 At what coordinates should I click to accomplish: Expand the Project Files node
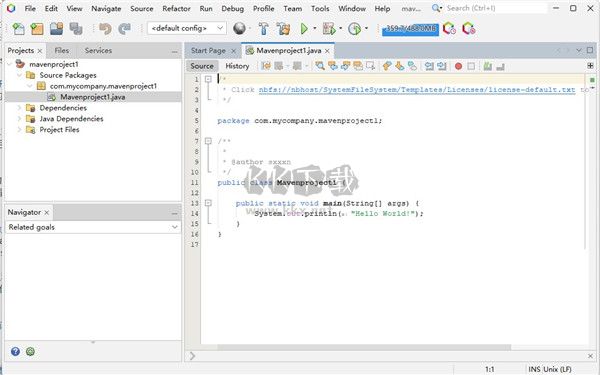[19, 130]
